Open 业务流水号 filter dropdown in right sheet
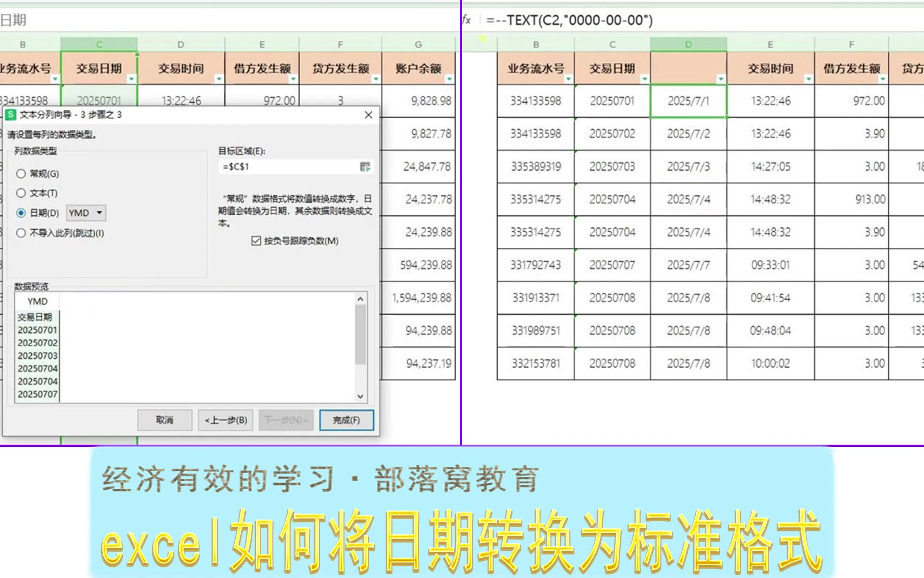 click(x=568, y=79)
